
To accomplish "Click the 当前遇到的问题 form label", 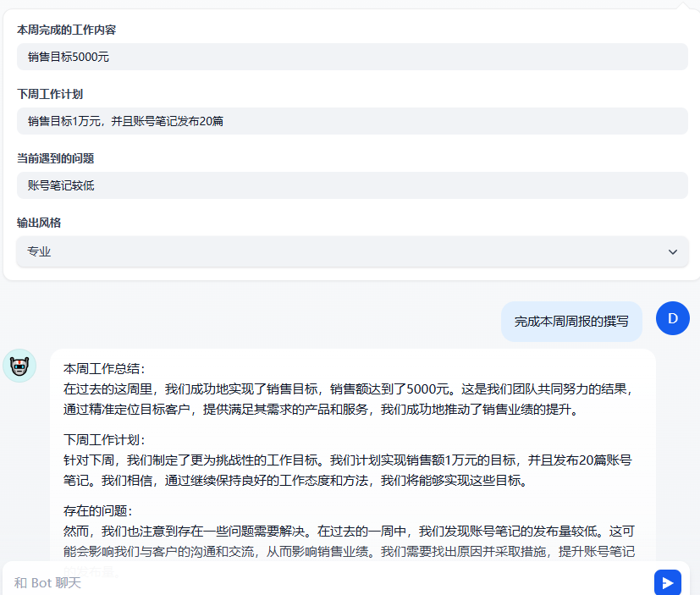I will (x=55, y=158).
